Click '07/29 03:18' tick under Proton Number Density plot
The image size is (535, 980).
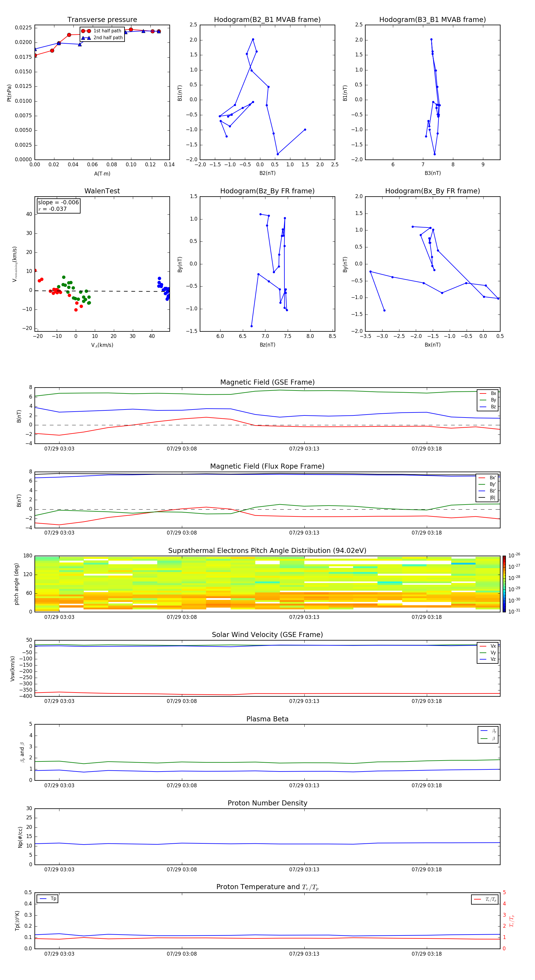coord(427,869)
